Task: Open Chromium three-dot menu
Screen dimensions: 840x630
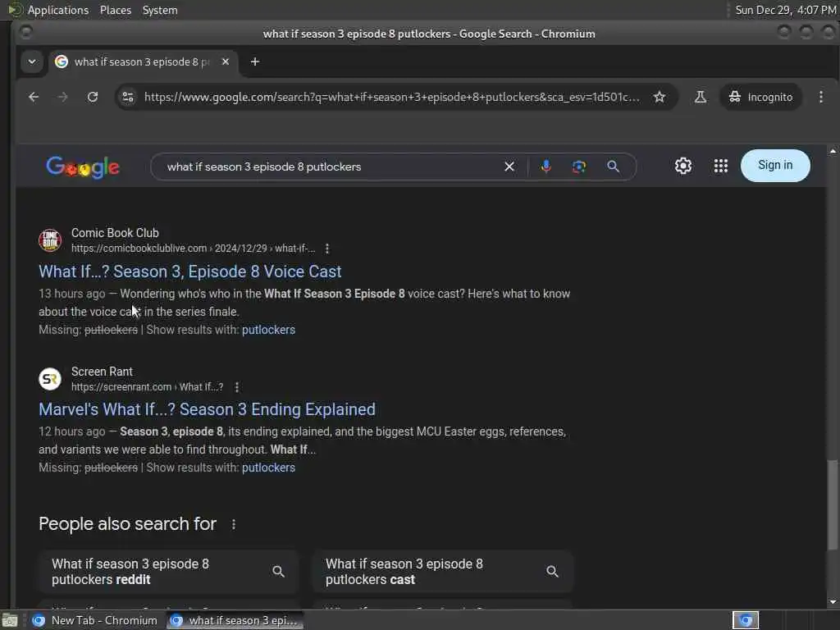Action: [x=820, y=97]
